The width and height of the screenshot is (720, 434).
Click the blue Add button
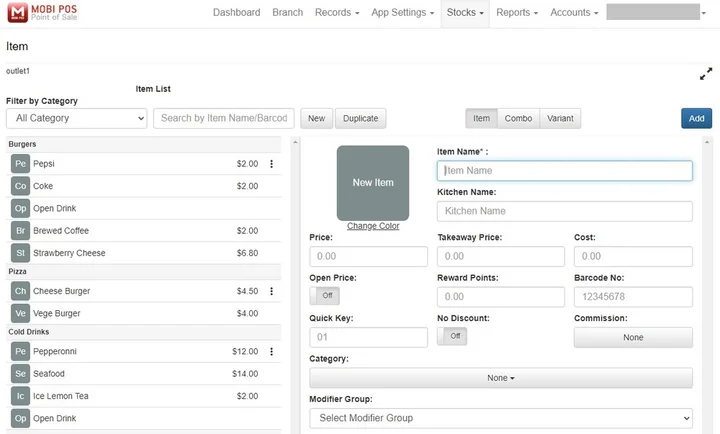696,118
